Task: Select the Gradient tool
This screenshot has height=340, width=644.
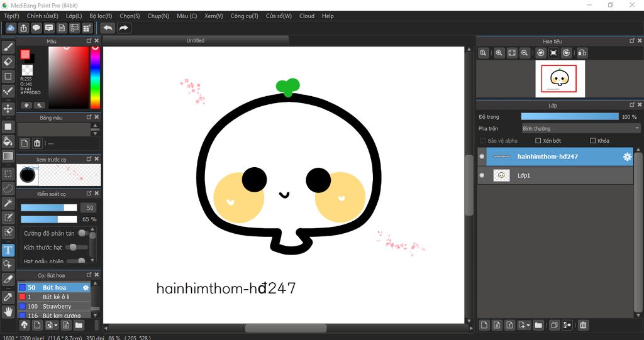Action: click(x=8, y=156)
